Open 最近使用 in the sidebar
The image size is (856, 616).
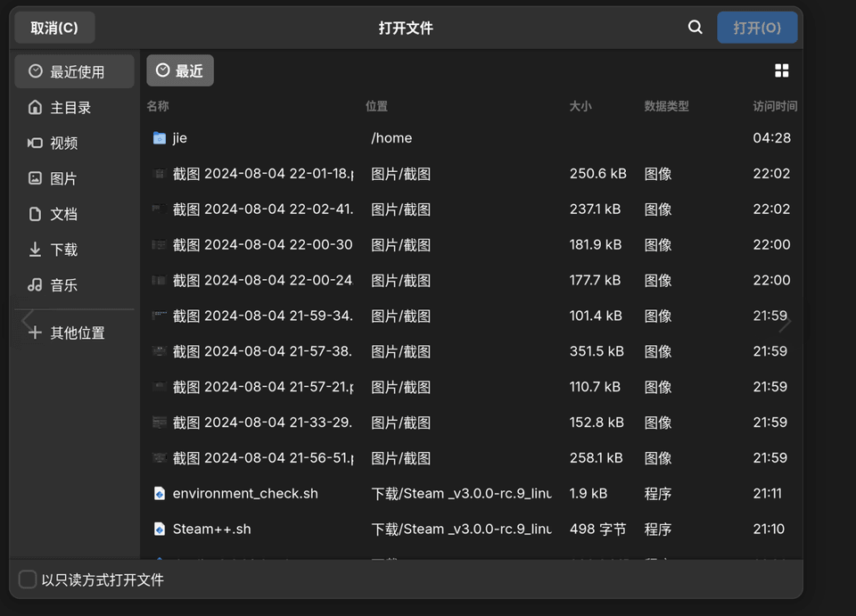pyautogui.click(x=75, y=72)
